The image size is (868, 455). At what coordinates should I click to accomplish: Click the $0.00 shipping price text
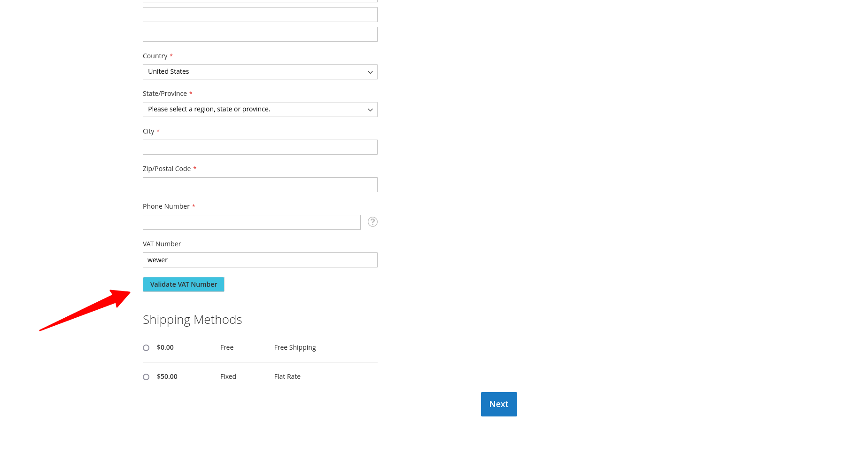coord(165,347)
